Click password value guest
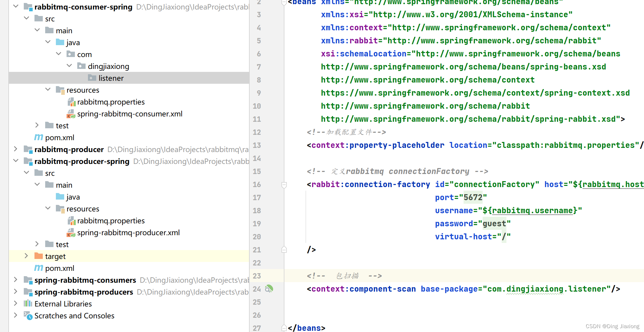This screenshot has width=644, height=332. (x=494, y=224)
